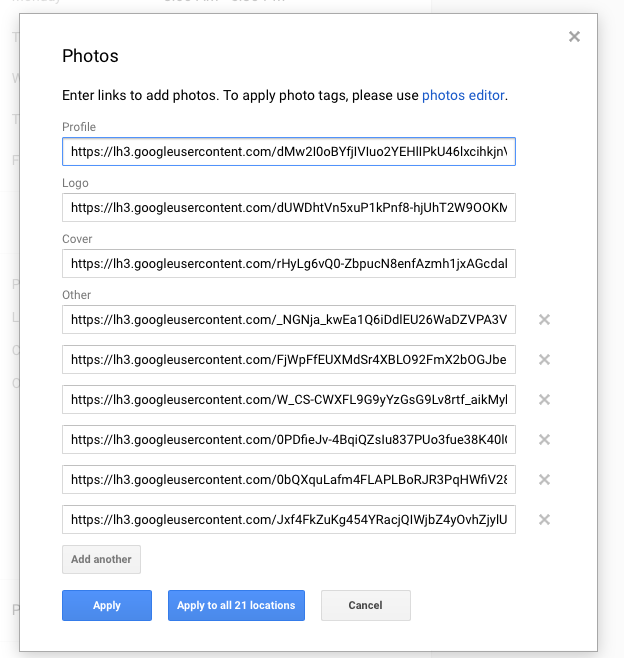This screenshot has width=624, height=658.
Task: Edit the last Other URL starting Jxf4FkZuKg
Action: coord(289,520)
